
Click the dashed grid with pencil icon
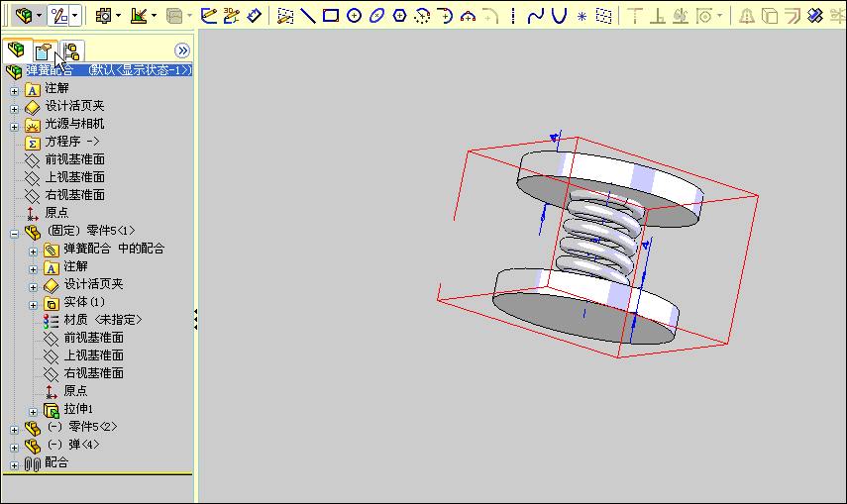click(x=285, y=15)
